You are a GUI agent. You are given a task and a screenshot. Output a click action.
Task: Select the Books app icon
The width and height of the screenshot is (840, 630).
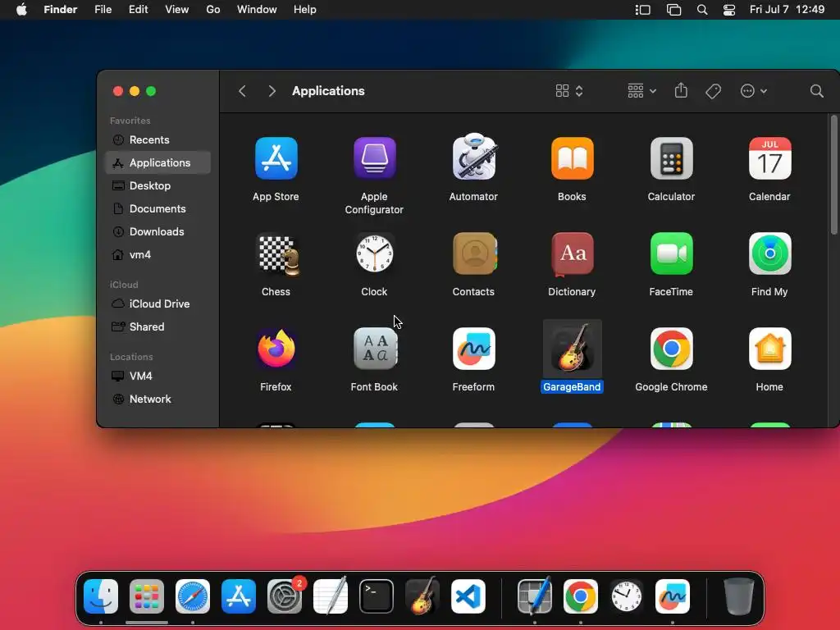(572, 158)
